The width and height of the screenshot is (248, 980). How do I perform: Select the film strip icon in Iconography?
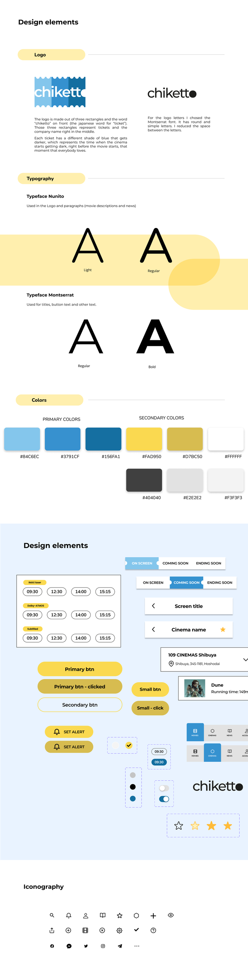tap(85, 930)
